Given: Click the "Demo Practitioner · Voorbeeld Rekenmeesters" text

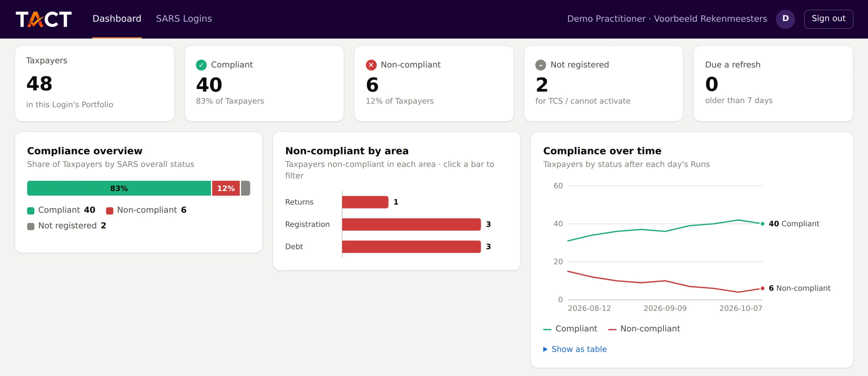Looking at the screenshot, I should pos(667,19).
